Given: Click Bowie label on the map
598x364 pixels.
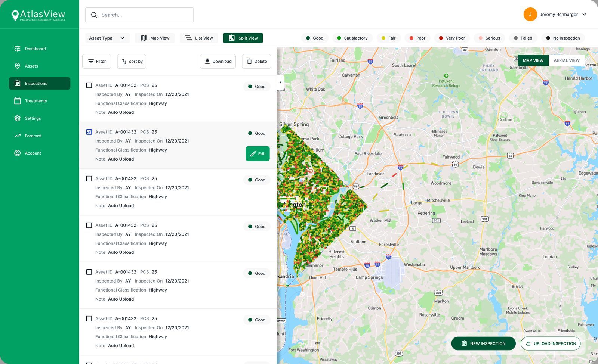Looking at the screenshot, I should 478,167.
